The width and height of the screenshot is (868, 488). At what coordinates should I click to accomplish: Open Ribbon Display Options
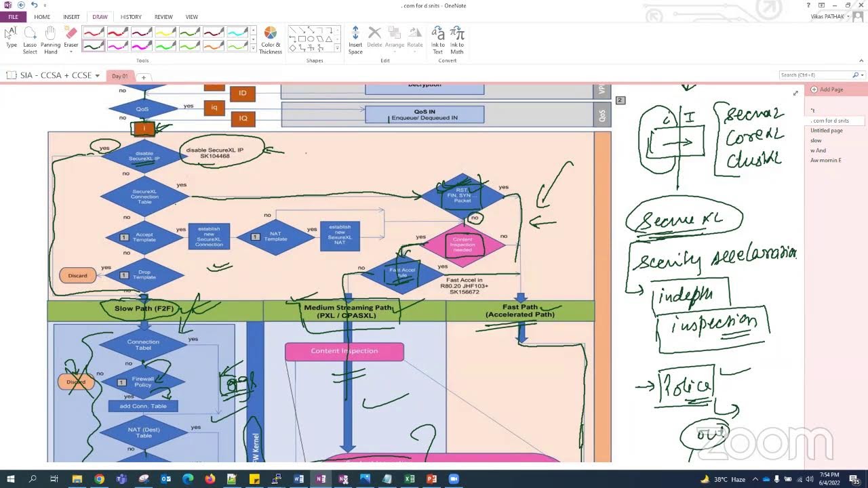(x=821, y=5)
